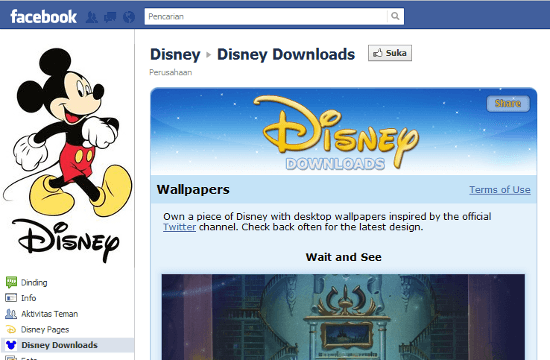Click the thumbs-up icon on Suka button
The height and width of the screenshot is (360, 550).
click(x=378, y=53)
